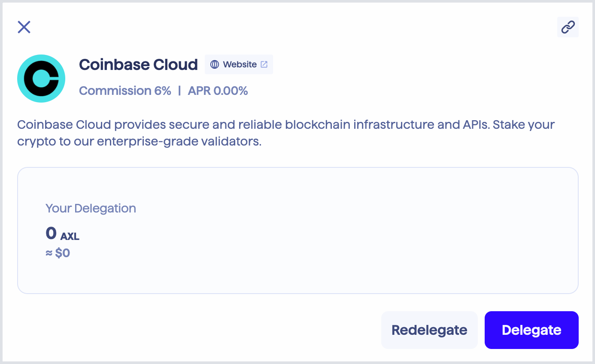Click the Coinbase Cloud validator logo
This screenshot has width=595, height=364.
click(x=41, y=79)
